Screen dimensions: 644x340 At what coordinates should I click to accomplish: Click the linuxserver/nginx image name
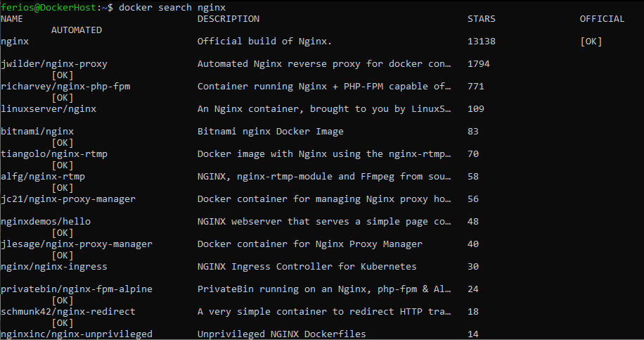(49, 109)
